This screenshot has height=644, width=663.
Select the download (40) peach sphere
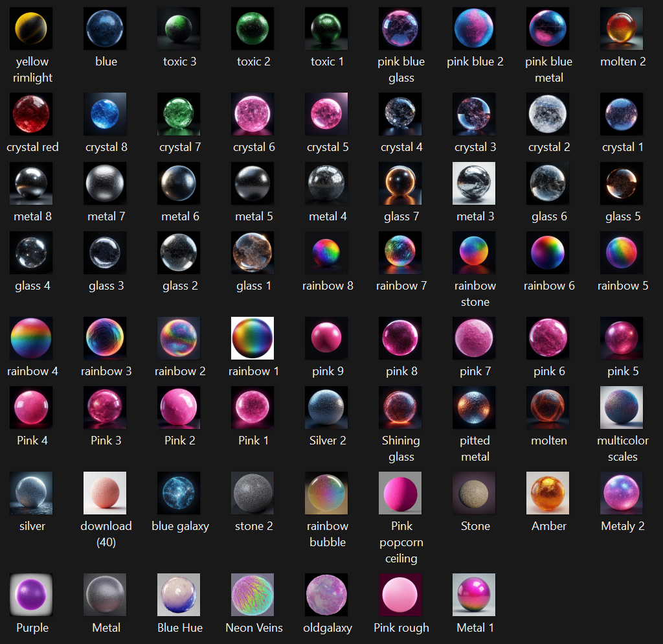pyautogui.click(x=105, y=493)
